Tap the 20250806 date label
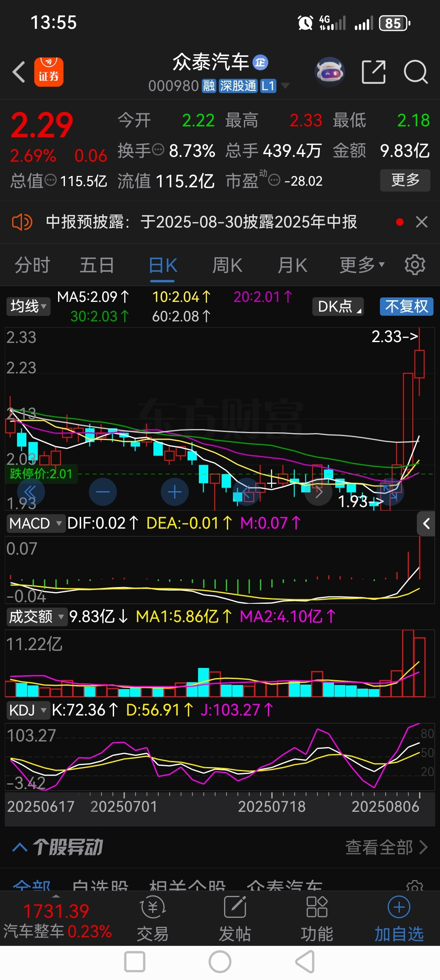The height and width of the screenshot is (980, 440). tap(385, 807)
